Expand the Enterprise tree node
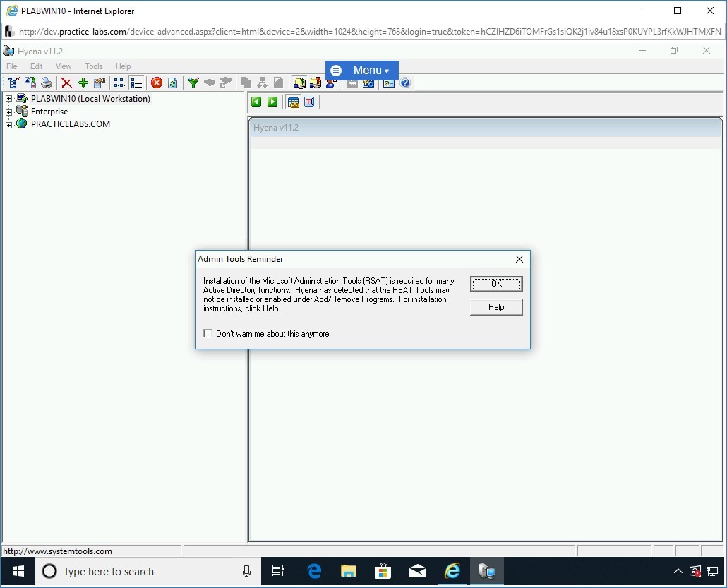The height and width of the screenshot is (588, 727). point(8,112)
